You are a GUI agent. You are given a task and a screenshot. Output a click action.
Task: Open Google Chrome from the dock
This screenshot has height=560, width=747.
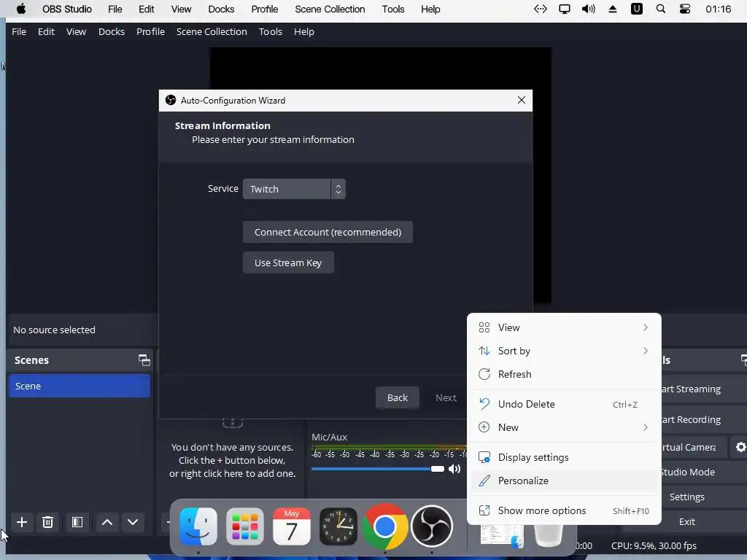384,526
